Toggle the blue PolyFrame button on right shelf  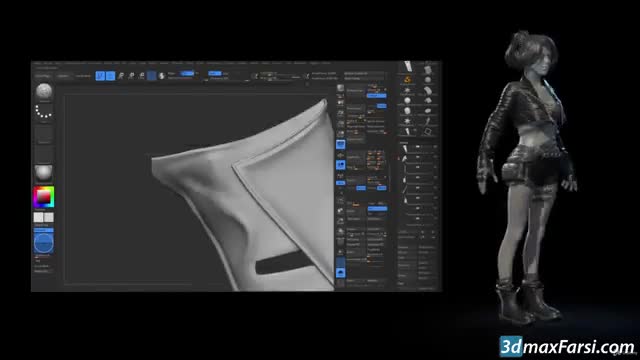point(340,144)
